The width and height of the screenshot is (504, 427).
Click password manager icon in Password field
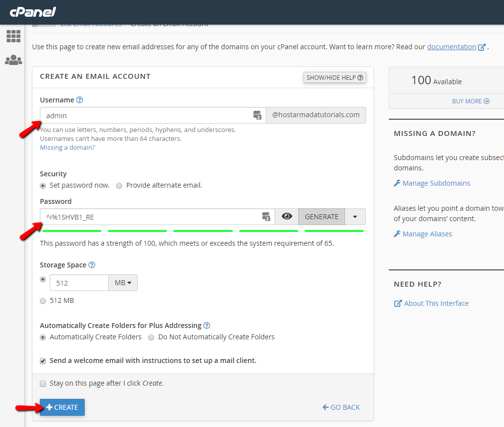click(266, 217)
